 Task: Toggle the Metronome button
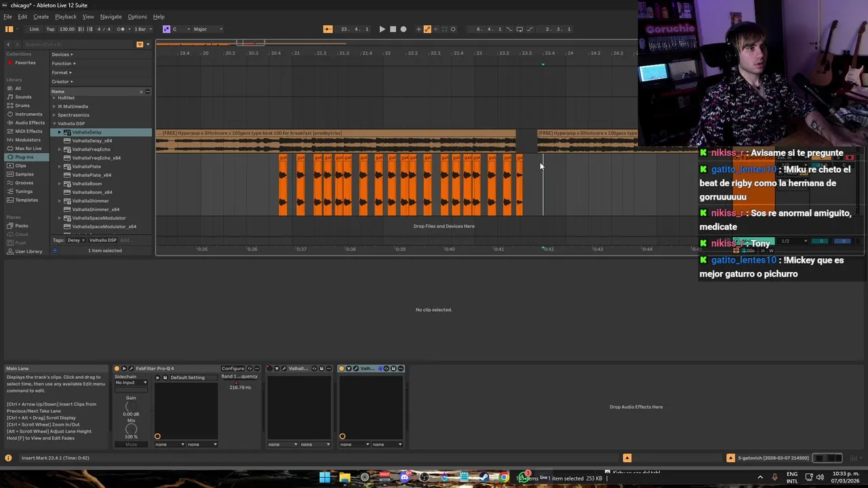point(121,29)
